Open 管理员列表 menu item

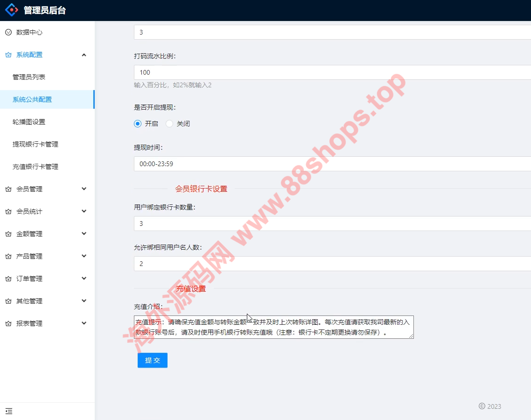click(x=29, y=77)
